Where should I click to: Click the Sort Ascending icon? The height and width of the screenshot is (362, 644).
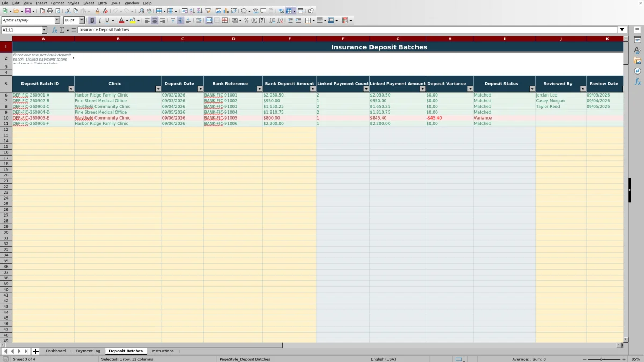[x=192, y=11]
